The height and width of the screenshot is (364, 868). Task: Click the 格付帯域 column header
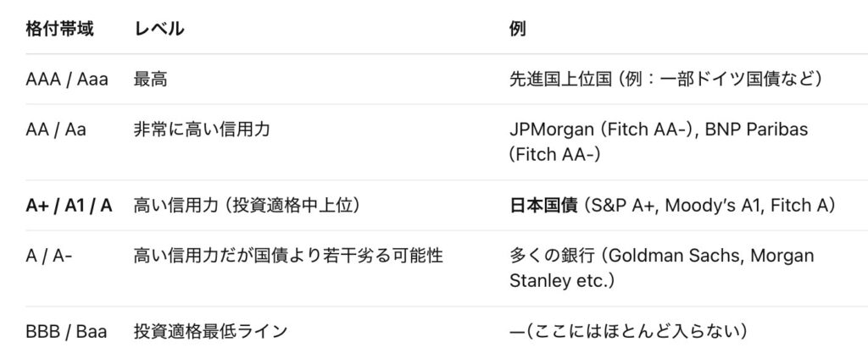tap(59, 29)
